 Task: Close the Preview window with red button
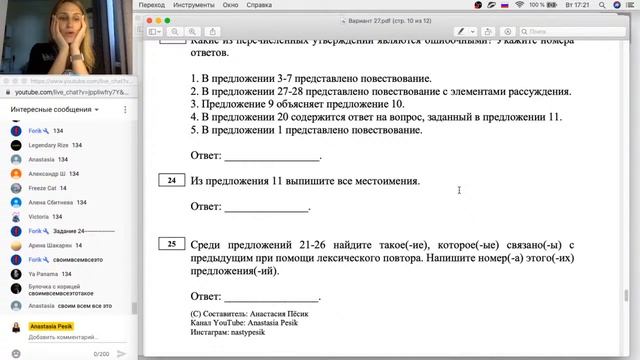(x=149, y=20)
